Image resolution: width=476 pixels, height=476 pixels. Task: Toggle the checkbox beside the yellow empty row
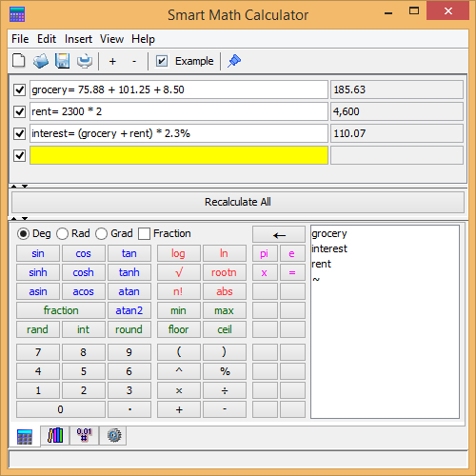coord(19,155)
